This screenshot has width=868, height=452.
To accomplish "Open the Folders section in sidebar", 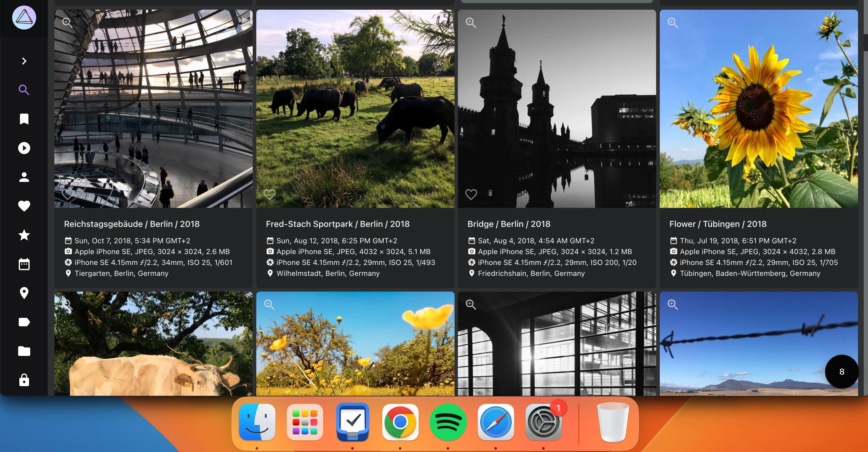I will tap(24, 351).
